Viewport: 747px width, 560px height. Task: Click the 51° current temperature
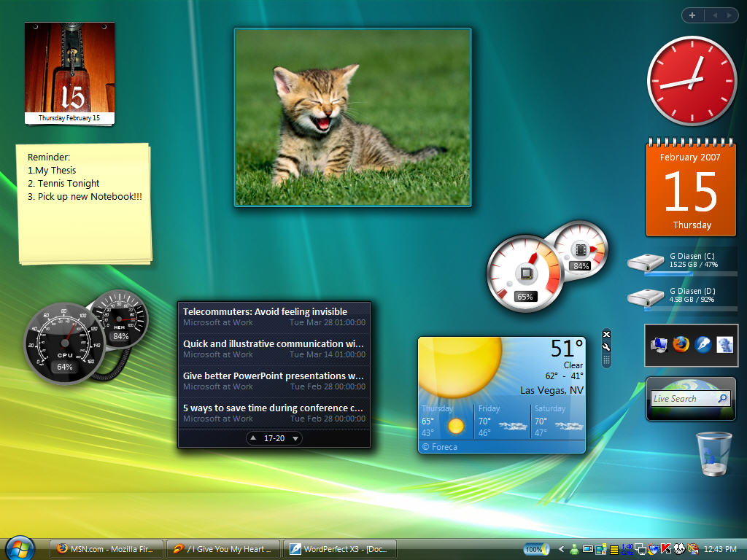pyautogui.click(x=567, y=349)
